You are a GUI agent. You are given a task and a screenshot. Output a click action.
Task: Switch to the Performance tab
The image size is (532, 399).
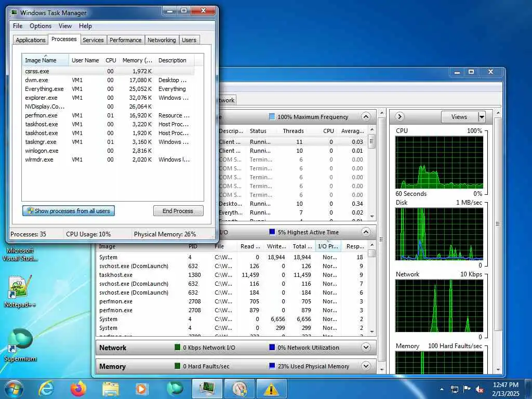click(125, 39)
